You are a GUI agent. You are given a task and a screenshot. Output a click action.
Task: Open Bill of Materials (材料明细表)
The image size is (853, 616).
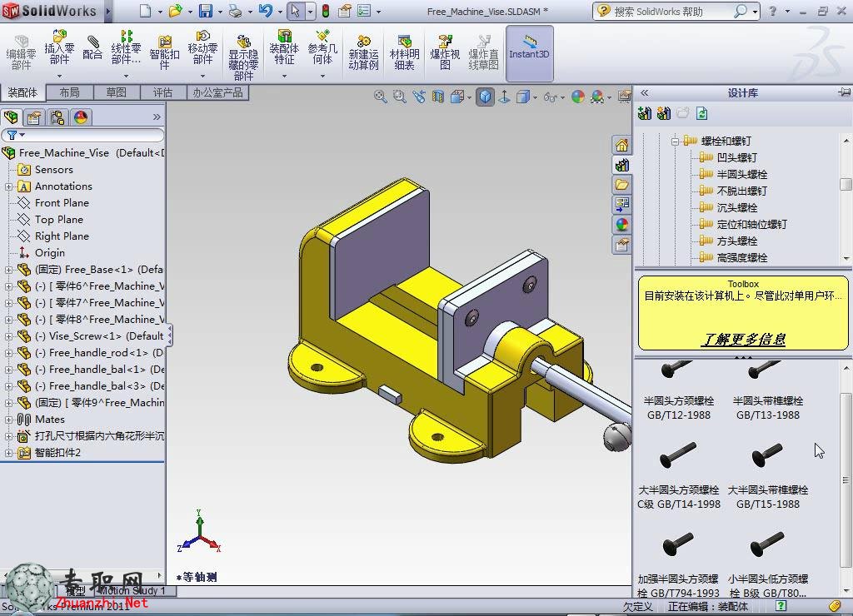coord(404,52)
